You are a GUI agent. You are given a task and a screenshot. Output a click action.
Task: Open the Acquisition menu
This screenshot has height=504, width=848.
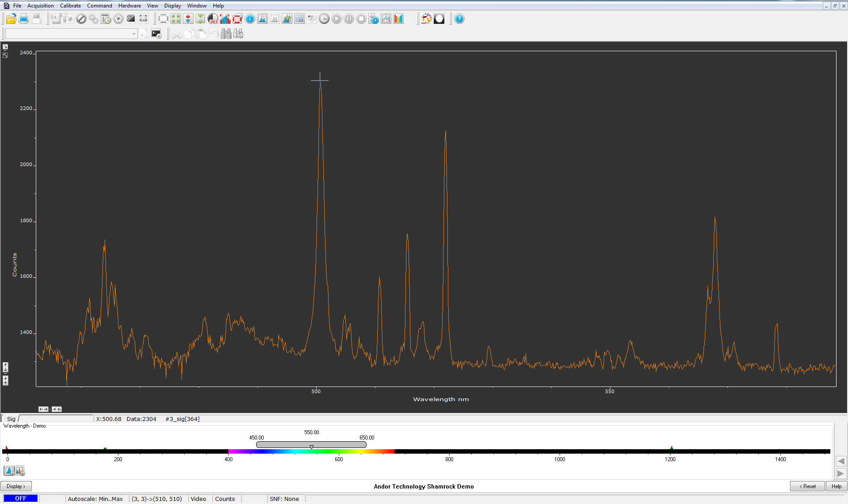click(40, 6)
